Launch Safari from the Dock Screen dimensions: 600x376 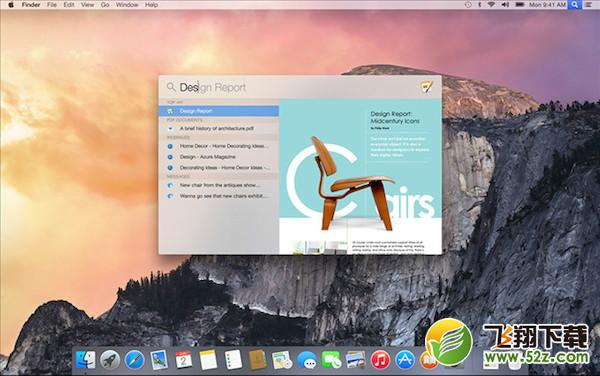134,360
